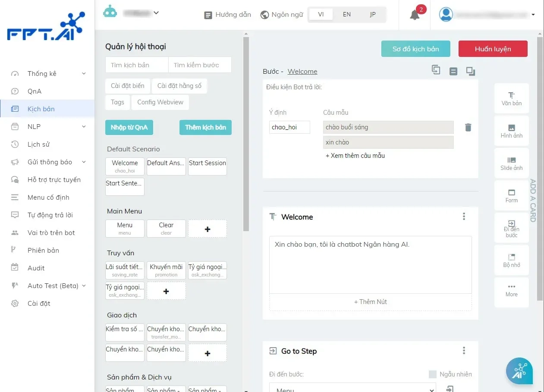Open Welcome card three-dot menu

pos(464,216)
